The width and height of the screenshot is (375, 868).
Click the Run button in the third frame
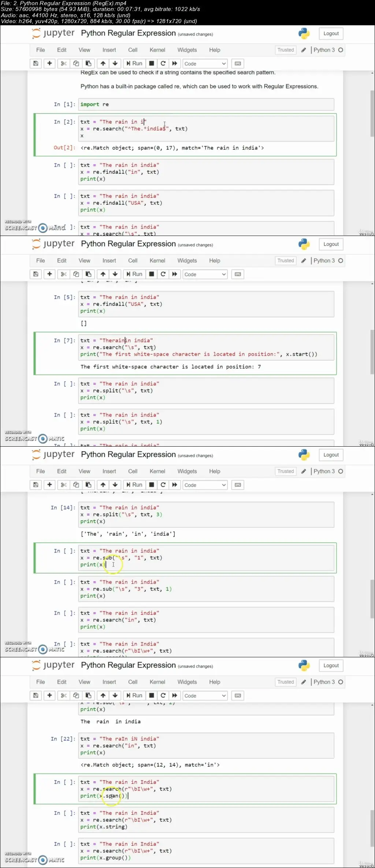134,485
